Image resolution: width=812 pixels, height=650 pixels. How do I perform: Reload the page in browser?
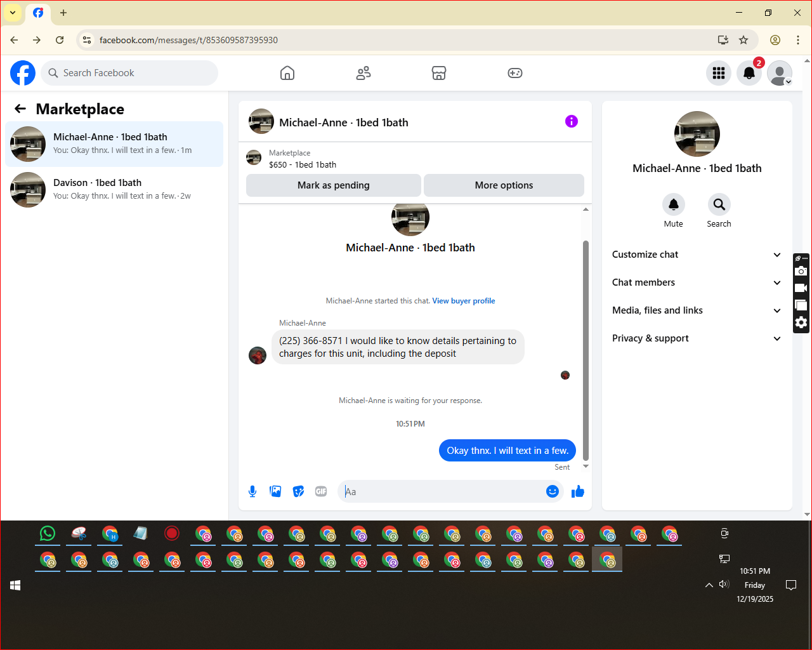[60, 40]
